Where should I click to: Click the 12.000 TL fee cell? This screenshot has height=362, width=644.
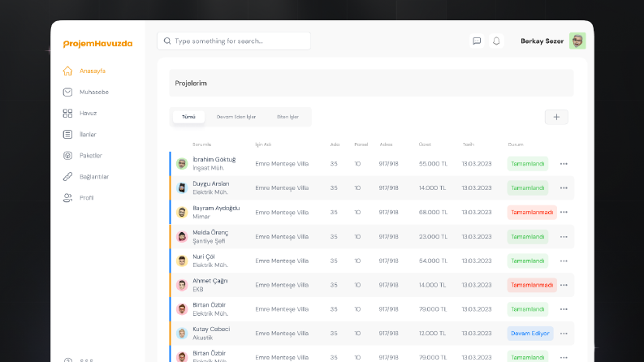(x=432, y=334)
